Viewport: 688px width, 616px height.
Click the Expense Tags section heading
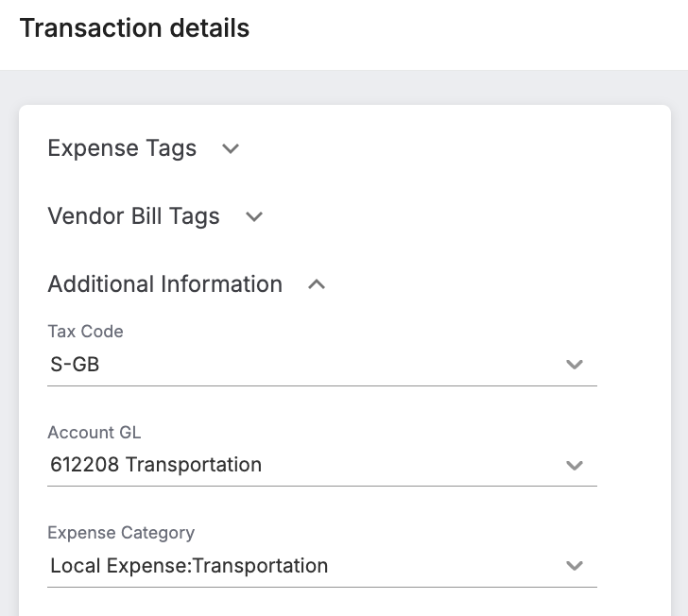point(122,148)
